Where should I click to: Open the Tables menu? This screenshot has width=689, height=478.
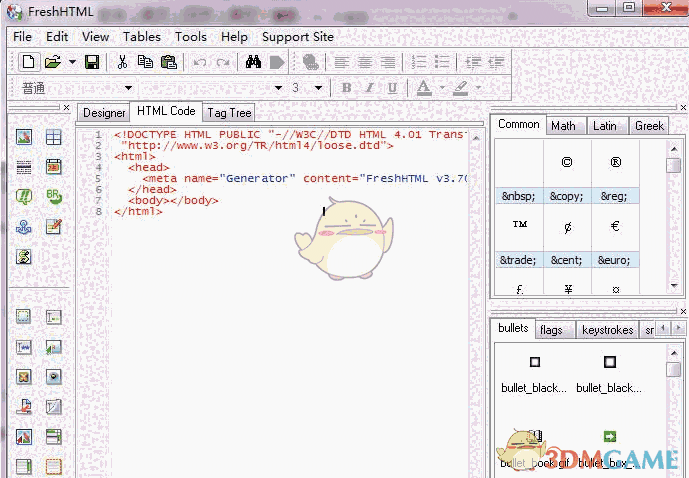[x=142, y=37]
